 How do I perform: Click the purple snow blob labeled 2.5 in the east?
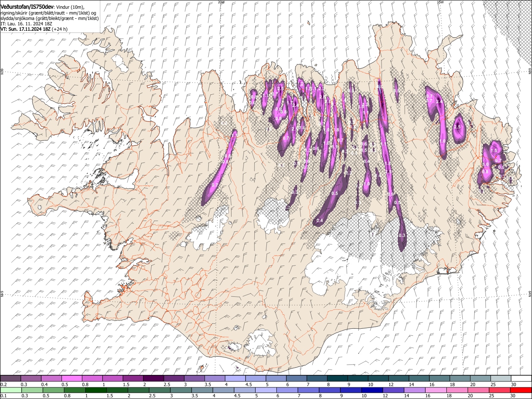[459, 128]
